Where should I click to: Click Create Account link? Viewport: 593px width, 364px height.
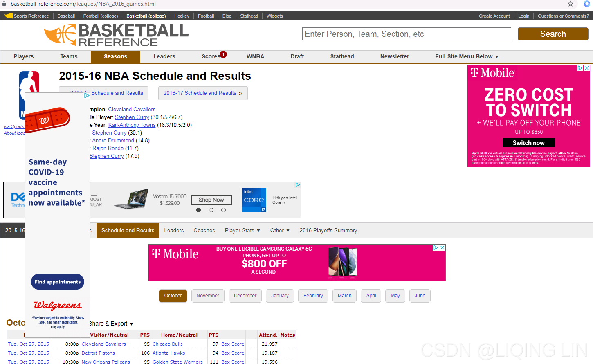(x=494, y=16)
